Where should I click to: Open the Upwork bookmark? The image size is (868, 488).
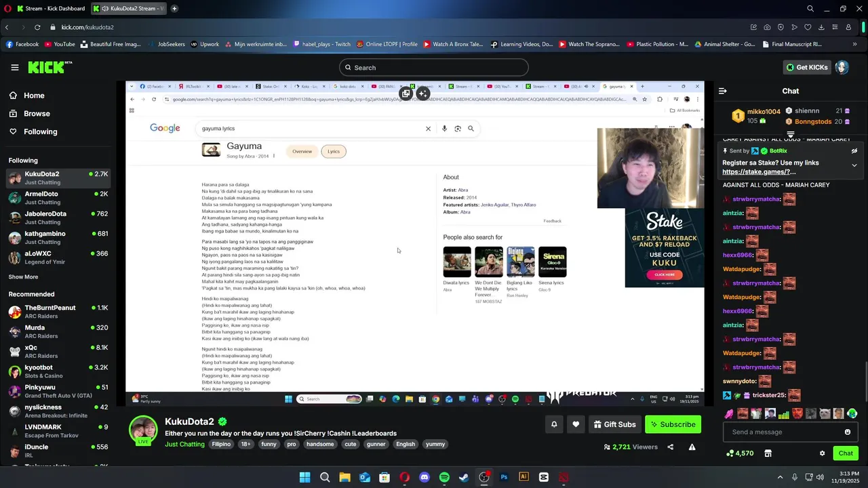(x=205, y=44)
